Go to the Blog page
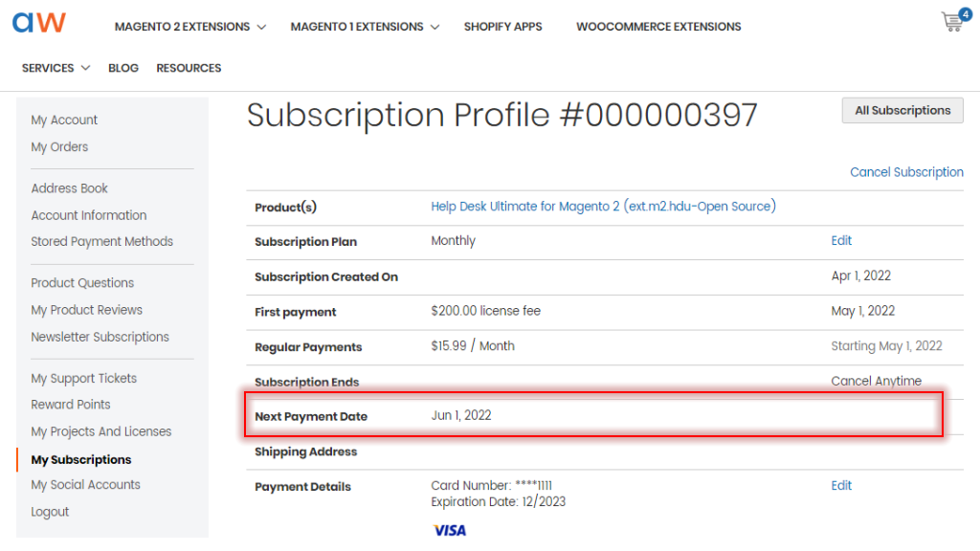Viewport: 980px width, 551px height. click(x=123, y=68)
